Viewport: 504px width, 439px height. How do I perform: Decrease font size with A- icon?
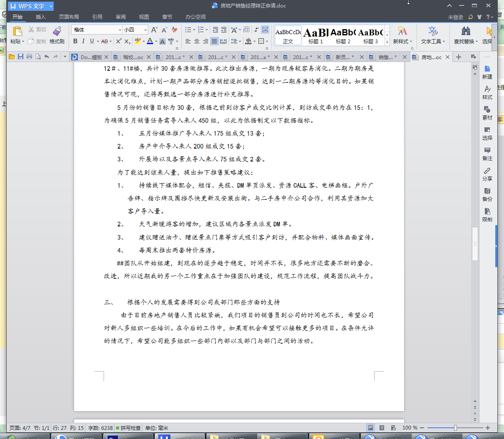point(164,30)
